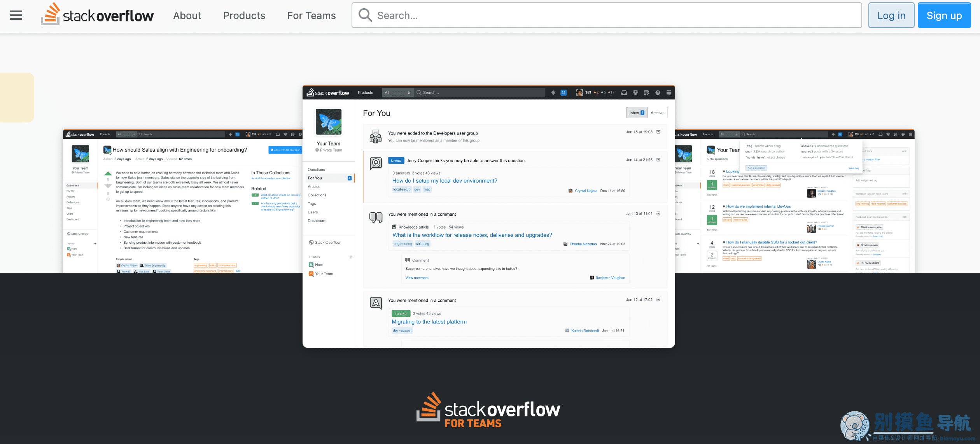The width and height of the screenshot is (980, 444).
Task: Open the For Teams menu item
Action: (311, 16)
